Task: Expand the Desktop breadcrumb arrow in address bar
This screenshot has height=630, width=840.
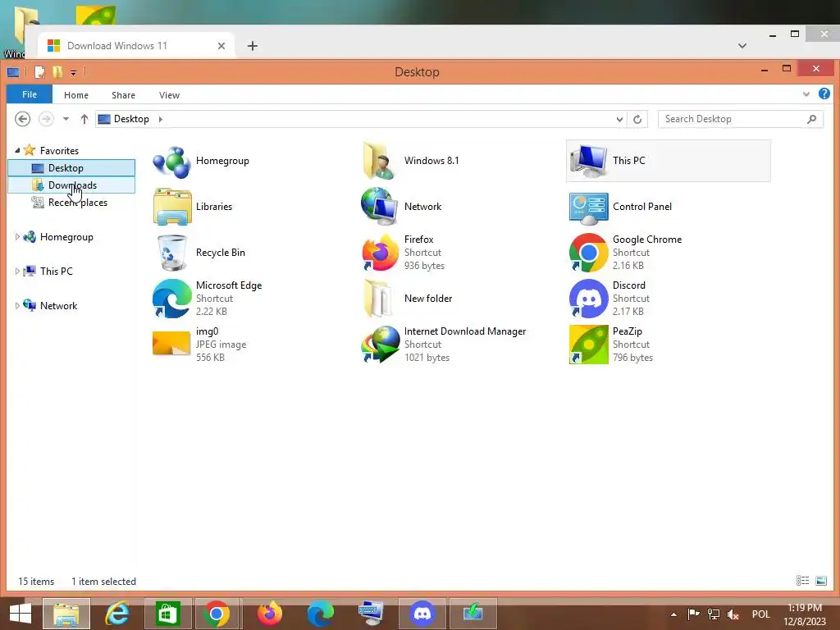Action: pyautogui.click(x=160, y=119)
